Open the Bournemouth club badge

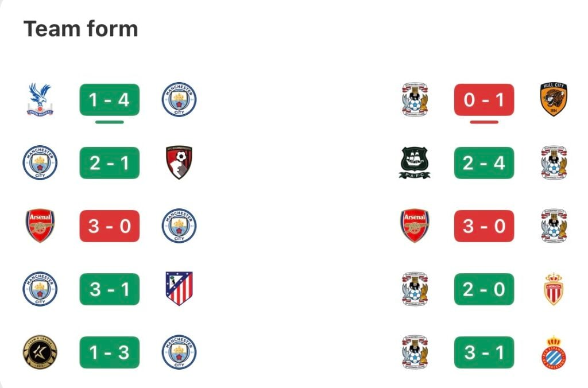179,162
